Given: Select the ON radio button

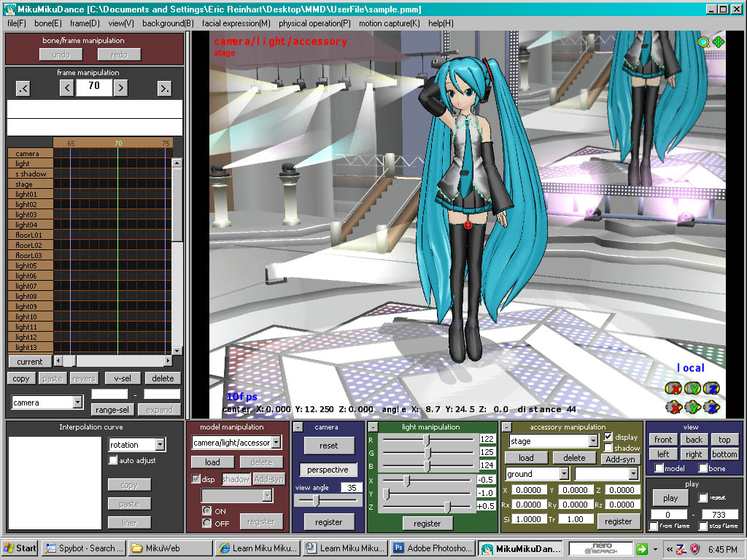Looking at the screenshot, I should 206,511.
